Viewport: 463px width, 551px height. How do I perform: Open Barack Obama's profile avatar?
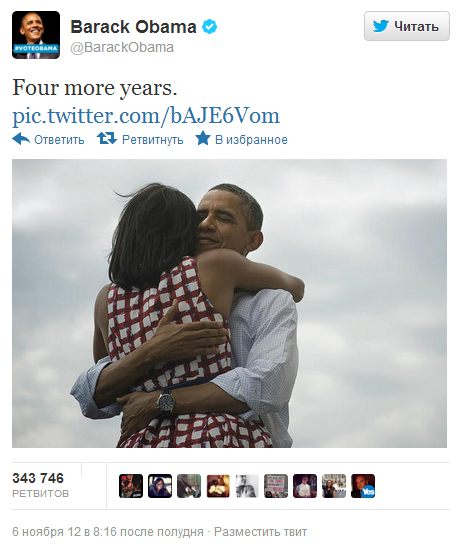pos(36,35)
